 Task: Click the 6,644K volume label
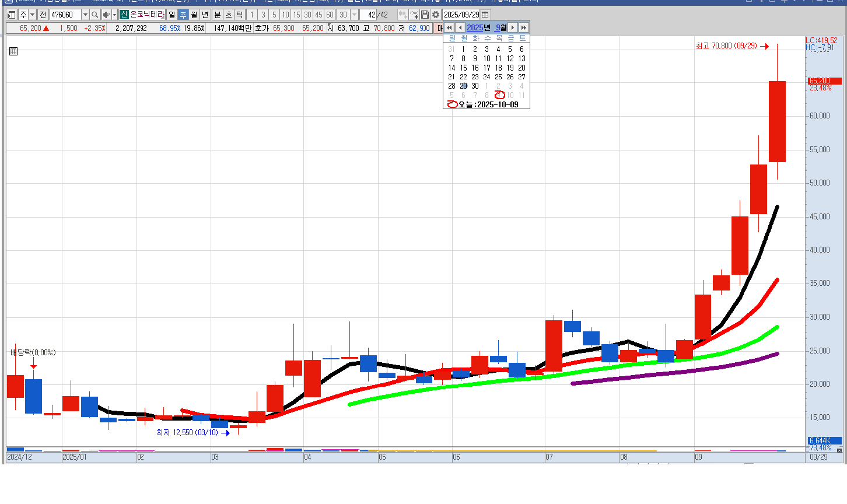pyautogui.click(x=824, y=440)
